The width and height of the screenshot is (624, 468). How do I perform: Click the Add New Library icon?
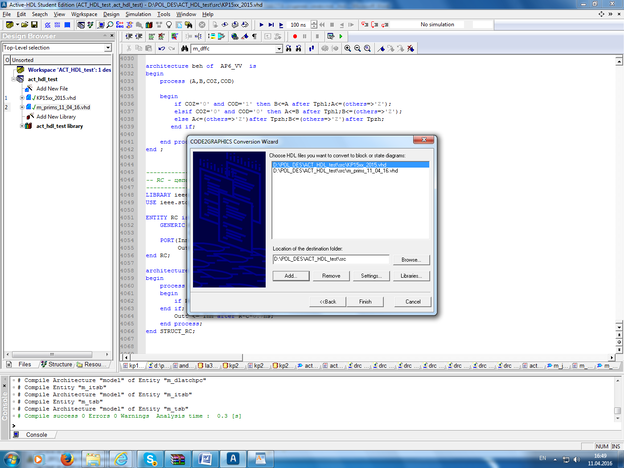tap(29, 117)
